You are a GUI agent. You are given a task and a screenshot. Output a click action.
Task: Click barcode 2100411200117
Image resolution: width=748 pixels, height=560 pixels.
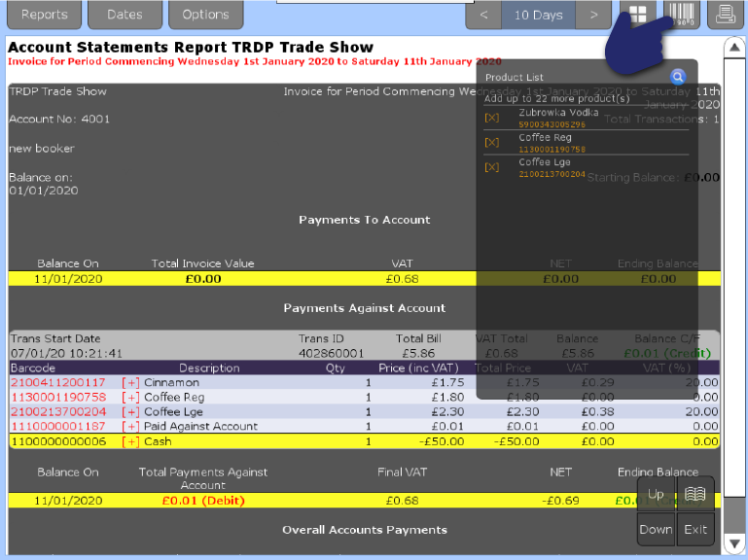coord(58,382)
